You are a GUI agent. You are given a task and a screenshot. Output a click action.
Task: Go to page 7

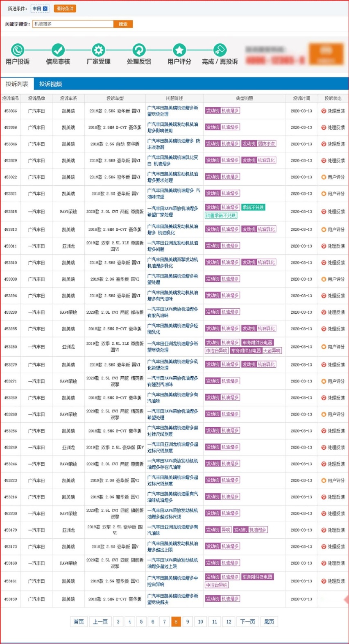[164, 622]
